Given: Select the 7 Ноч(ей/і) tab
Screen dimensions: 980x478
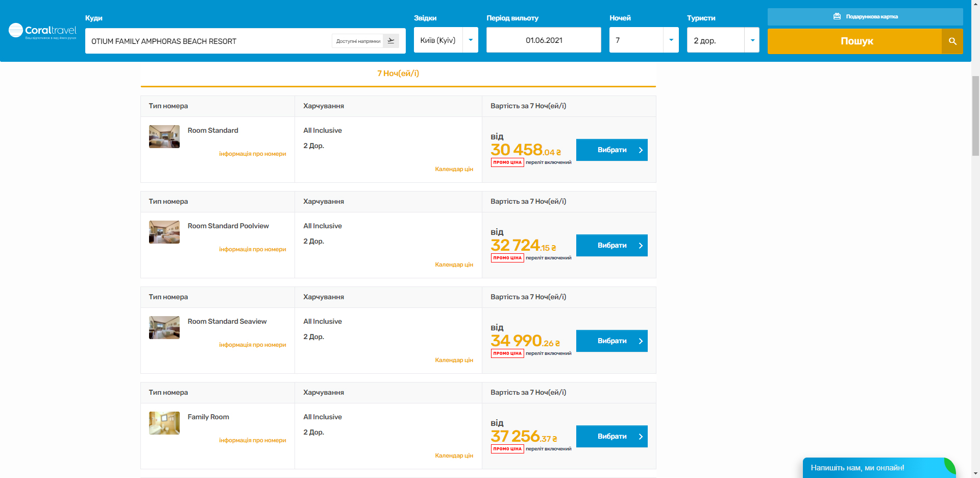Looking at the screenshot, I should (x=398, y=74).
